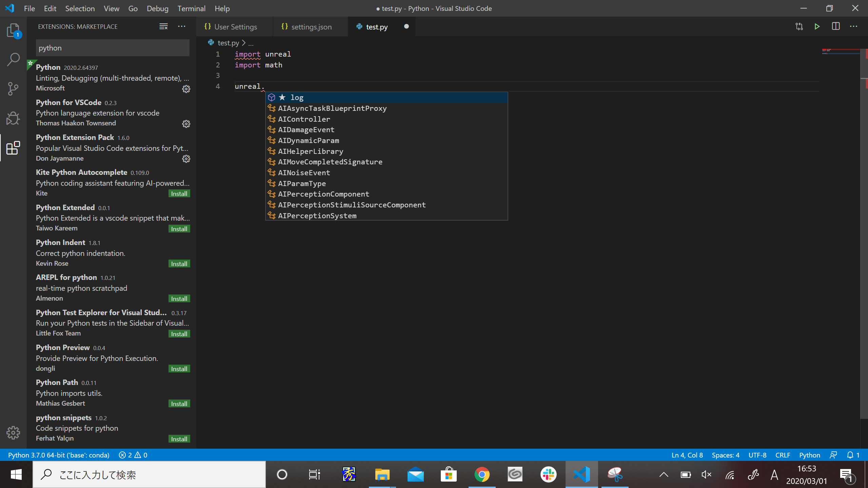Open Manage gear at activity bar bottom
Image resolution: width=868 pixels, height=488 pixels.
click(13, 432)
